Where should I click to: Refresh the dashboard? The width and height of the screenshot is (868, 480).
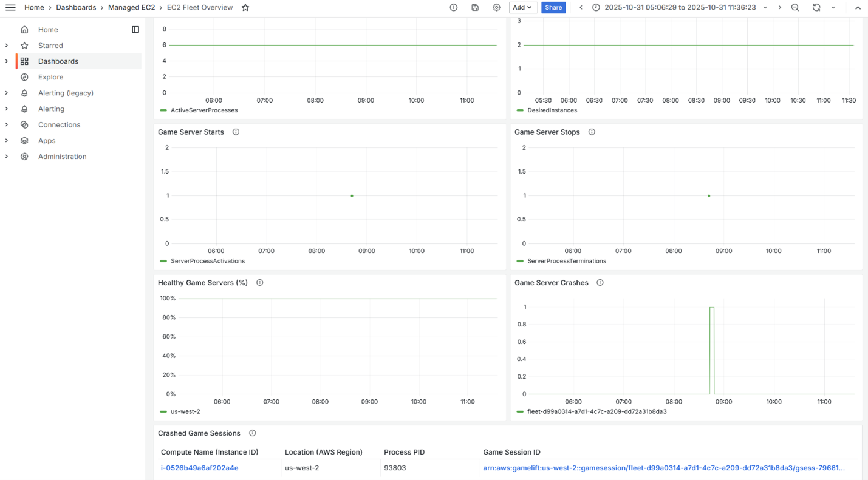click(x=816, y=8)
